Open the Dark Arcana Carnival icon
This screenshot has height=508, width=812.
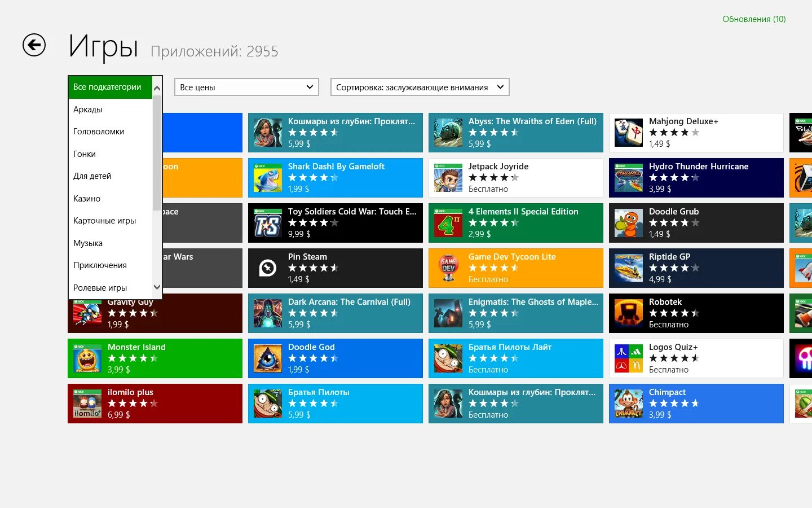268,313
